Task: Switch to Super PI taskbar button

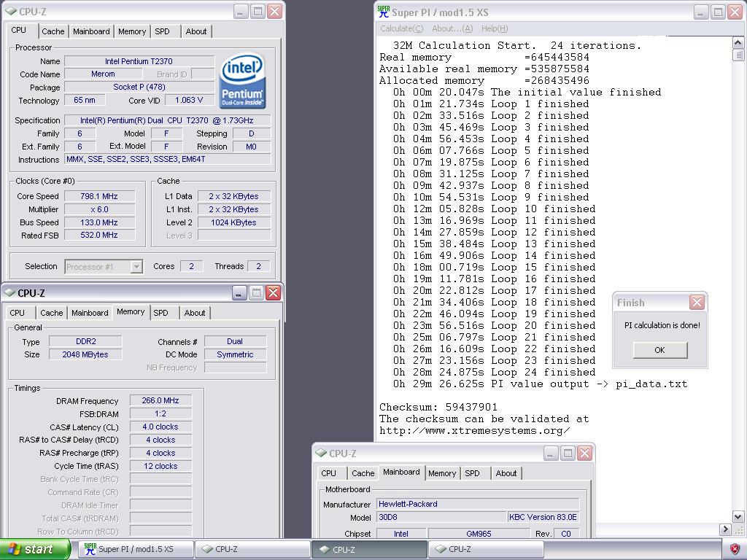Action: click(x=135, y=549)
